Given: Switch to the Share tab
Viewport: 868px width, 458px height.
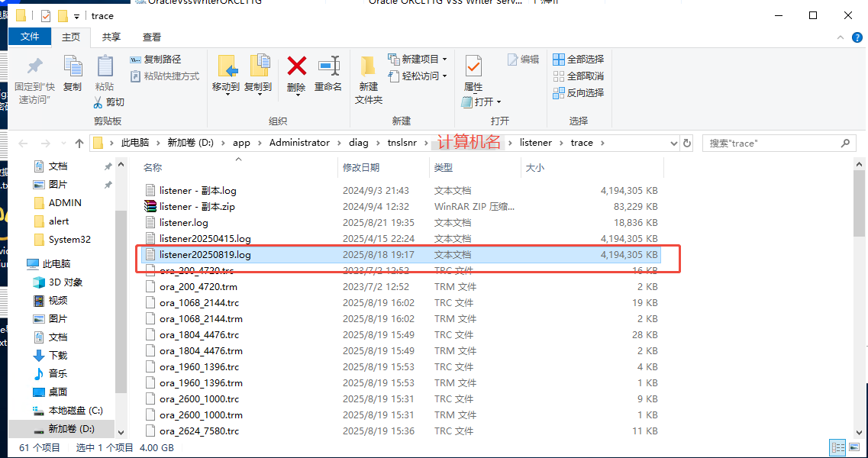Looking at the screenshot, I should [111, 37].
